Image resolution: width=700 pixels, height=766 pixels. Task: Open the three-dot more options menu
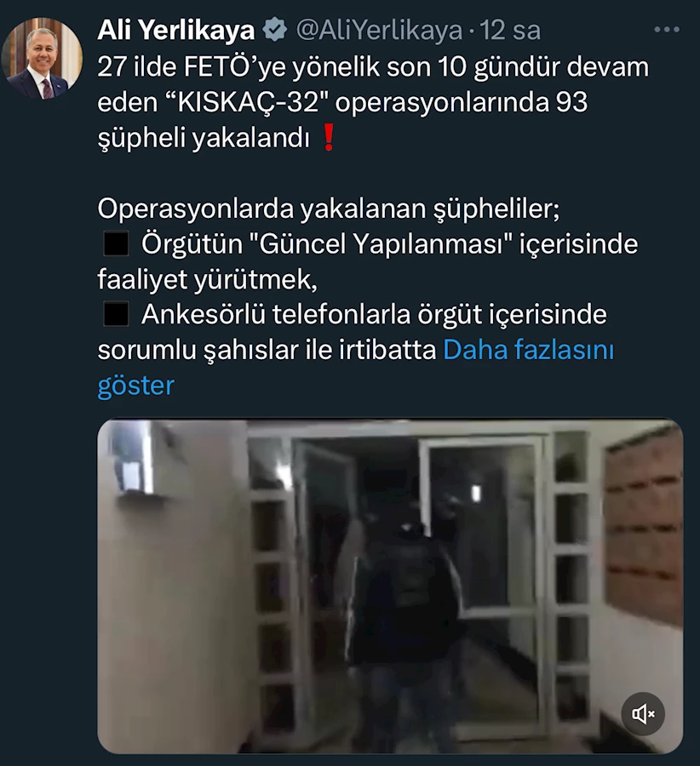point(667,30)
